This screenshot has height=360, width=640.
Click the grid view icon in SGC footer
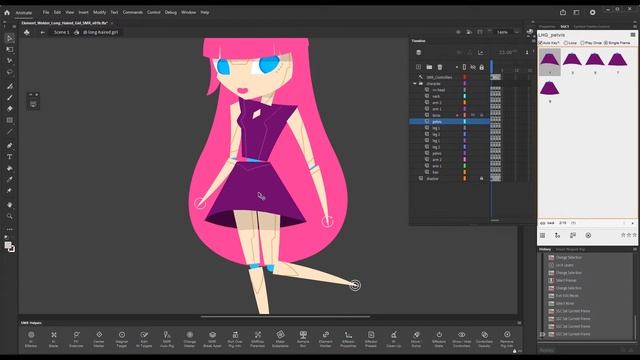[x=542, y=236]
